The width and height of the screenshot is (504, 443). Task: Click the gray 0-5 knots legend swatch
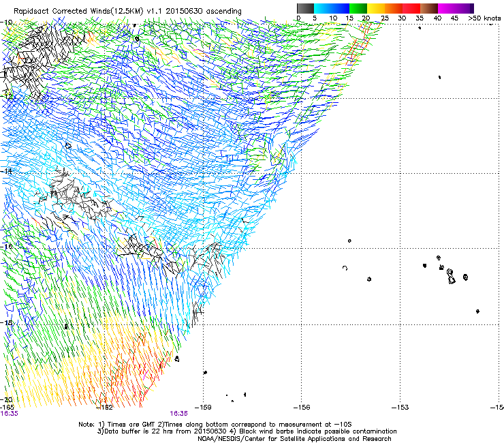[x=305, y=8]
